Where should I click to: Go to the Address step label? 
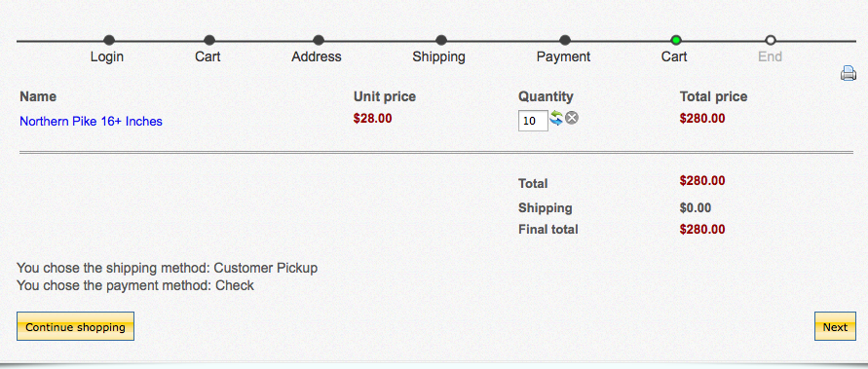pyautogui.click(x=317, y=56)
